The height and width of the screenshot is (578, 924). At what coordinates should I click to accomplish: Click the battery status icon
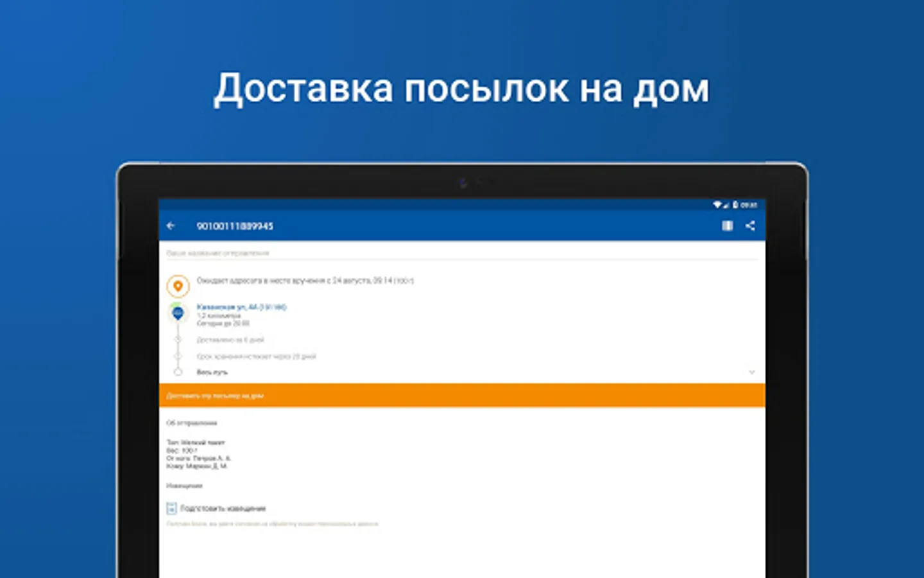pyautogui.click(x=735, y=205)
